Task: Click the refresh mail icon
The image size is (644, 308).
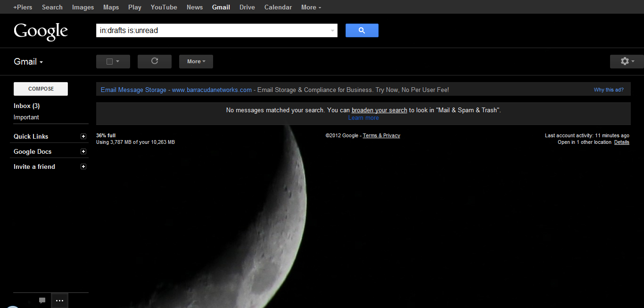Action: tap(154, 61)
